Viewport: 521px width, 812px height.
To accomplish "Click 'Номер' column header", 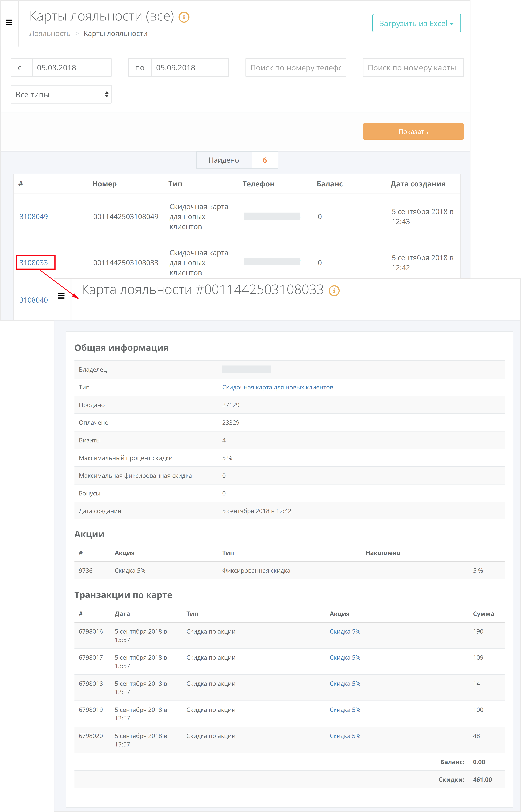I will (104, 184).
